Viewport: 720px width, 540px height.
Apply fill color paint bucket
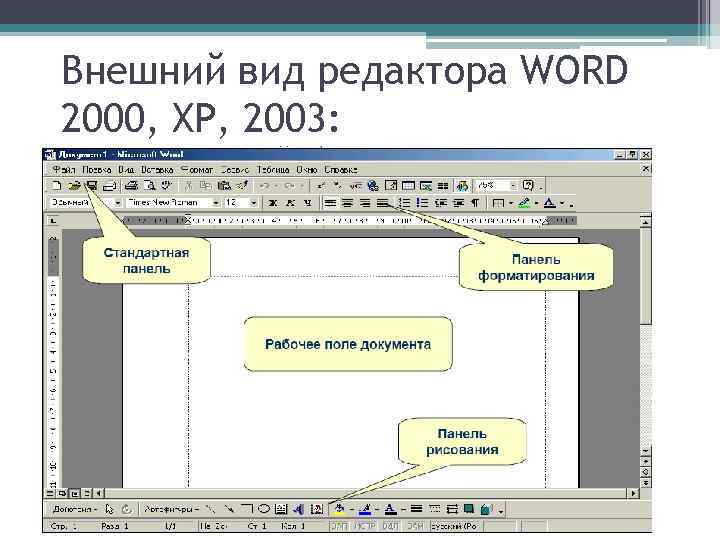[340, 509]
